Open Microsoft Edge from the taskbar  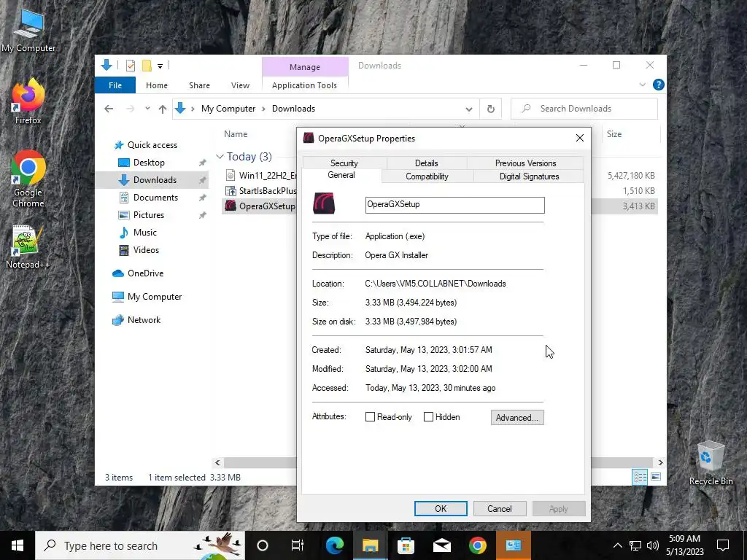click(x=335, y=545)
